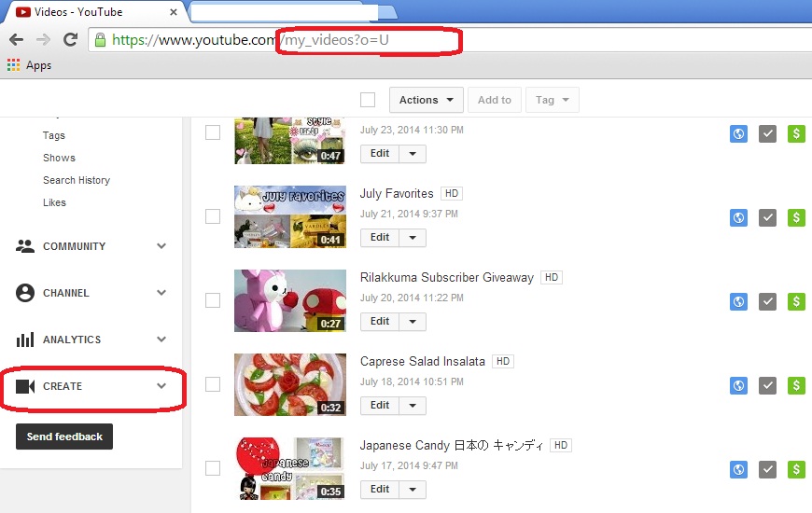Open the Caprese Salad thumbnail
This screenshot has height=513, width=812.
290,384
